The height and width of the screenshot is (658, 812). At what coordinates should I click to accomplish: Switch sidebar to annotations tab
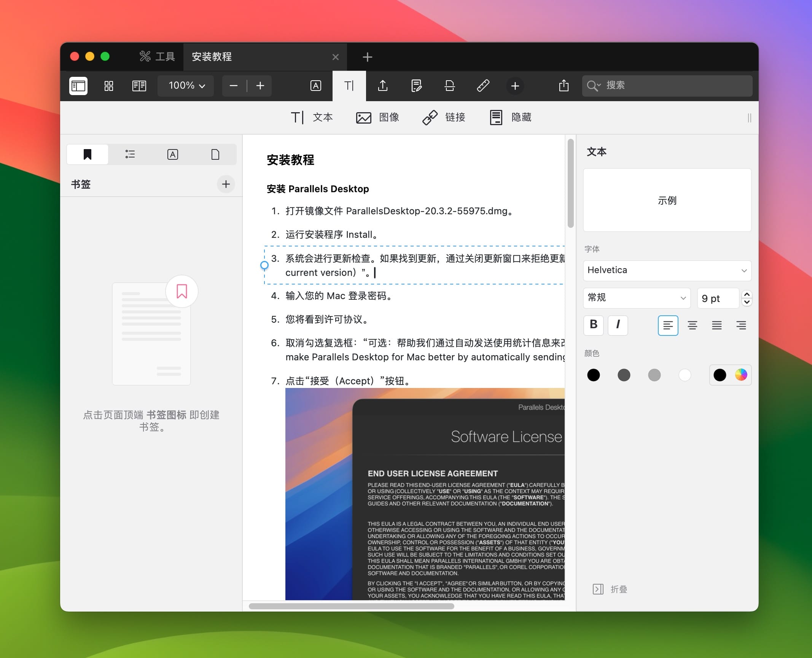(173, 154)
